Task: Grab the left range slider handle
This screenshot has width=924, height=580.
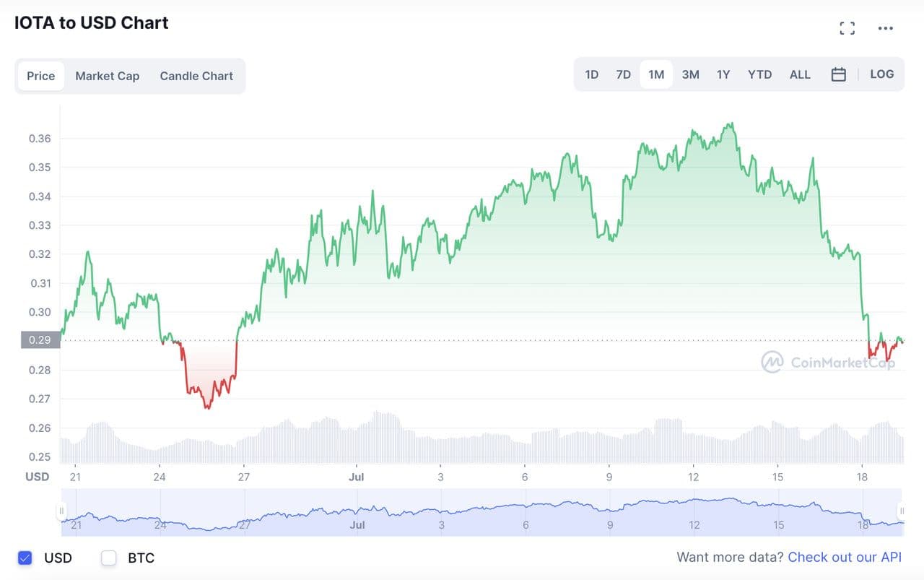Action: pos(62,511)
